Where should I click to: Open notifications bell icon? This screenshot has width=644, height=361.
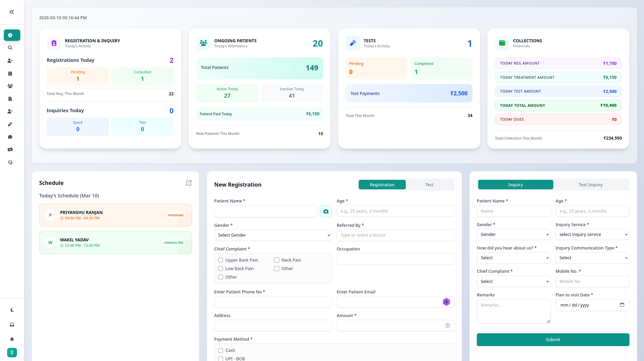click(12, 339)
